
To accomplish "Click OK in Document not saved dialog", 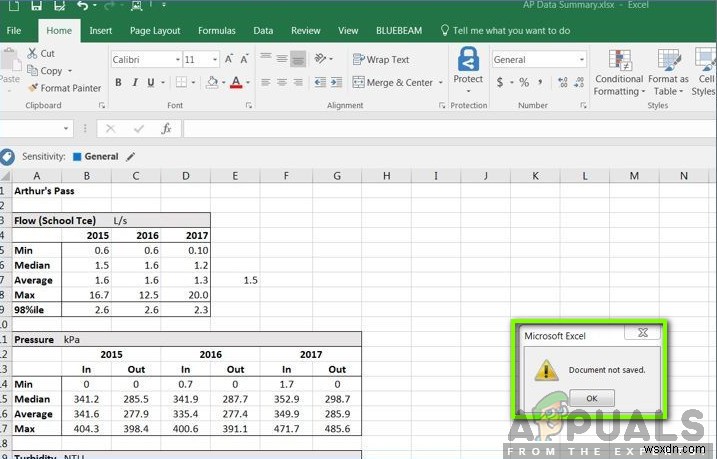I will [x=592, y=398].
